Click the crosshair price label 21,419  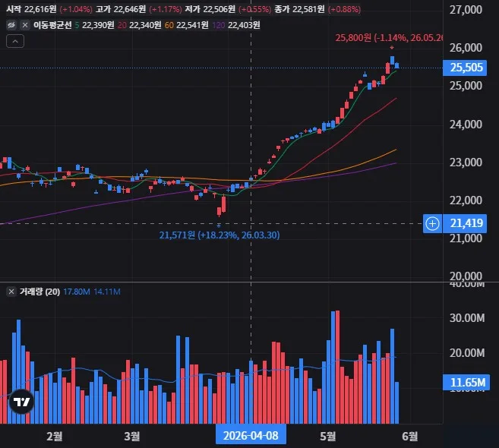coord(465,223)
